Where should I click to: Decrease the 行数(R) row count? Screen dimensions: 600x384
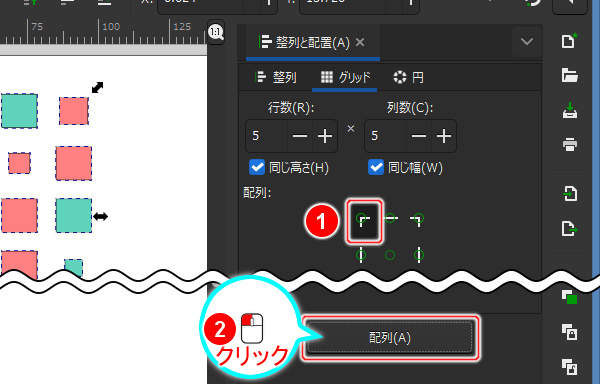pos(300,136)
